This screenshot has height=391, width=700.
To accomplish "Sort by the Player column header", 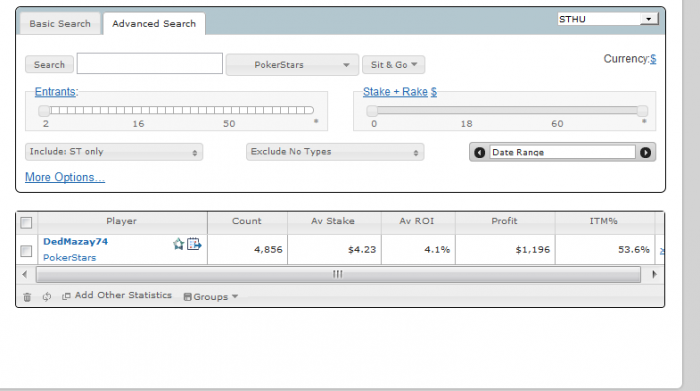I will click(x=121, y=221).
